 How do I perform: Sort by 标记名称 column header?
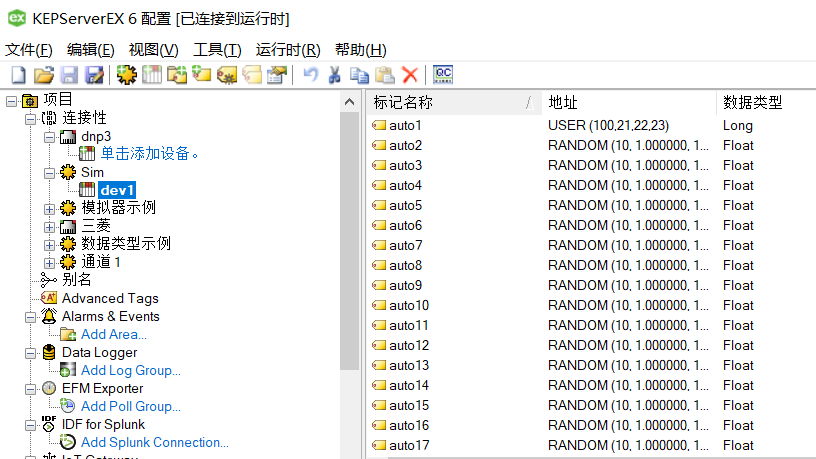(454, 103)
